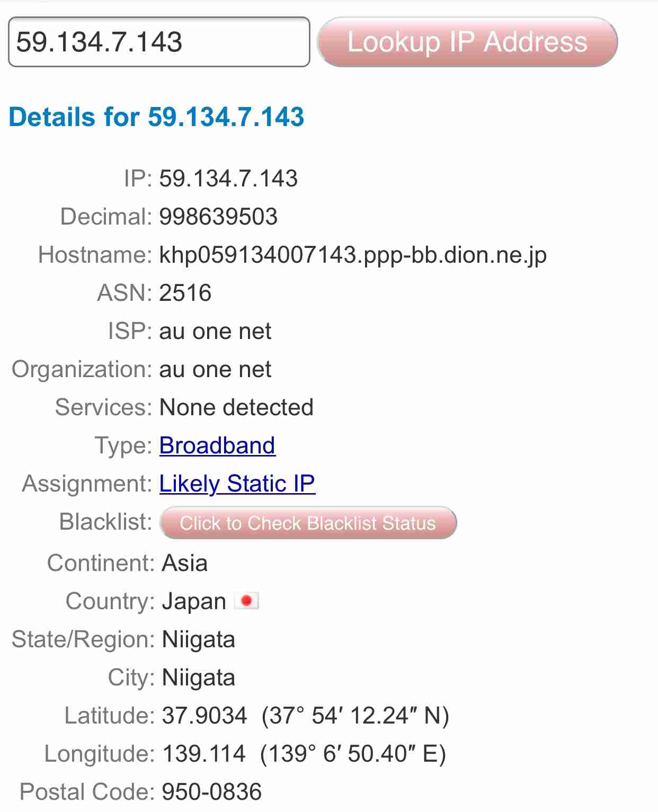This screenshot has height=812, width=658.
Task: Click the City value Niigata
Action: pyautogui.click(x=199, y=678)
